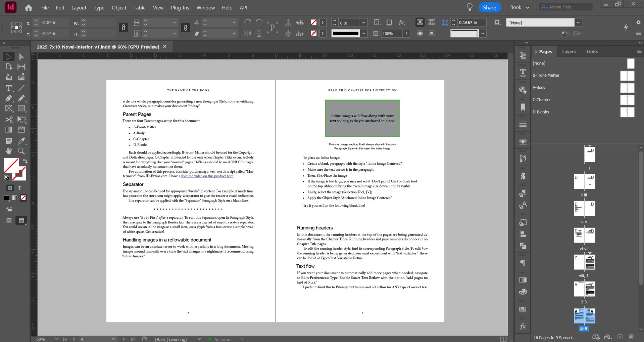Open the lightbulb Discover icon
The height and width of the screenshot is (342, 644).
pos(470,7)
